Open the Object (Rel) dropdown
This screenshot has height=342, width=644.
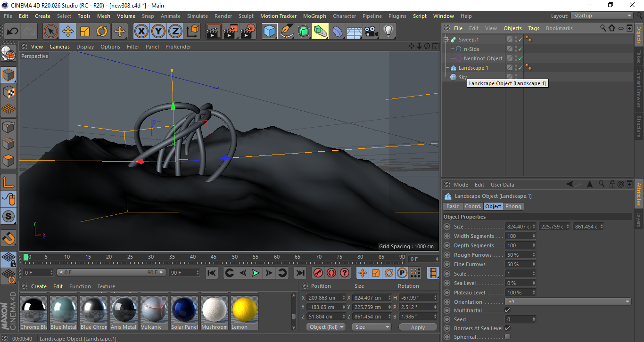point(326,327)
